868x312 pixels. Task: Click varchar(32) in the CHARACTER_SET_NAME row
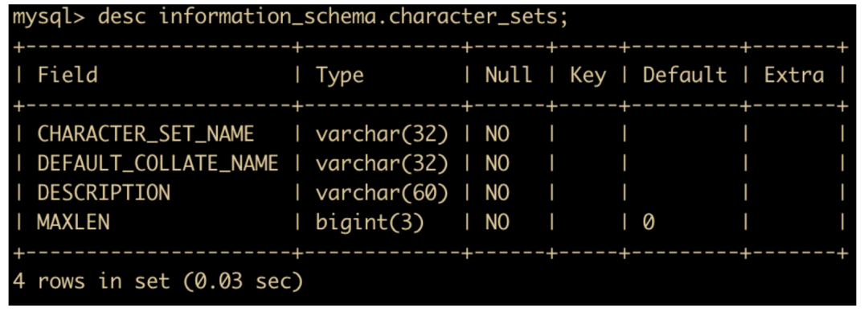pyautogui.click(x=383, y=134)
